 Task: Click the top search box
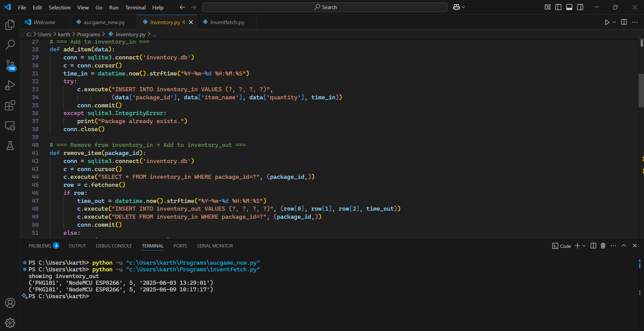324,7
